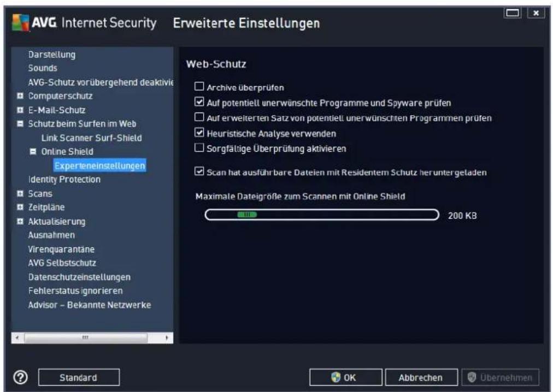Click the Übernehmen button
Viewport: 553px width, 392px height.
pos(501,378)
